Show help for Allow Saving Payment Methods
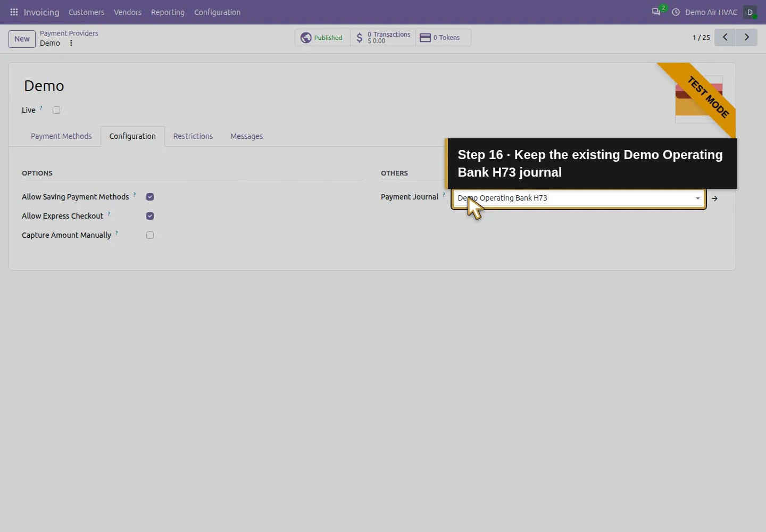The image size is (766, 532). pos(135,195)
